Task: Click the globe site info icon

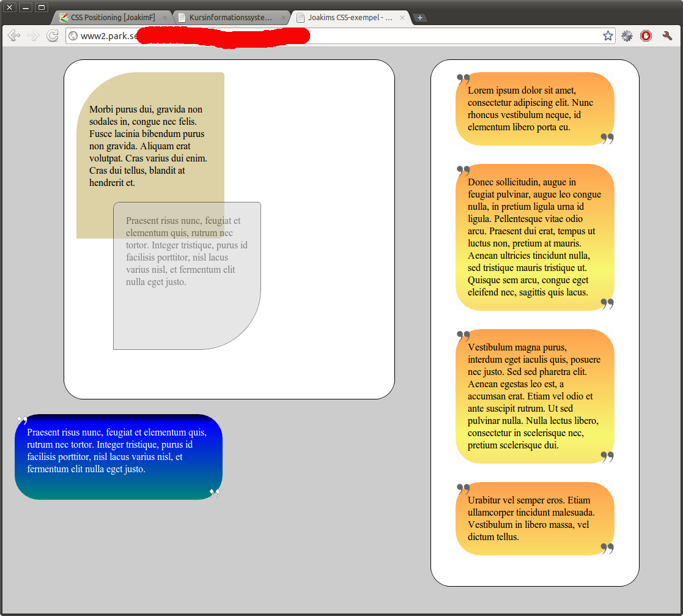Action: 73,36
